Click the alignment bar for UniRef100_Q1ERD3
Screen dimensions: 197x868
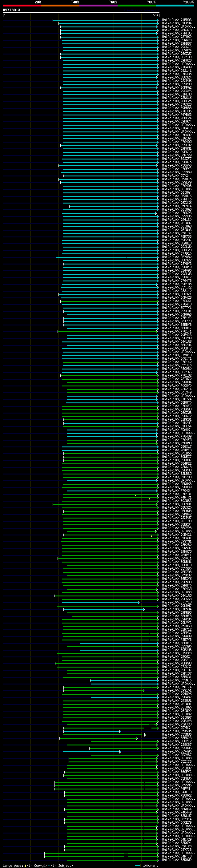click(106, 20)
